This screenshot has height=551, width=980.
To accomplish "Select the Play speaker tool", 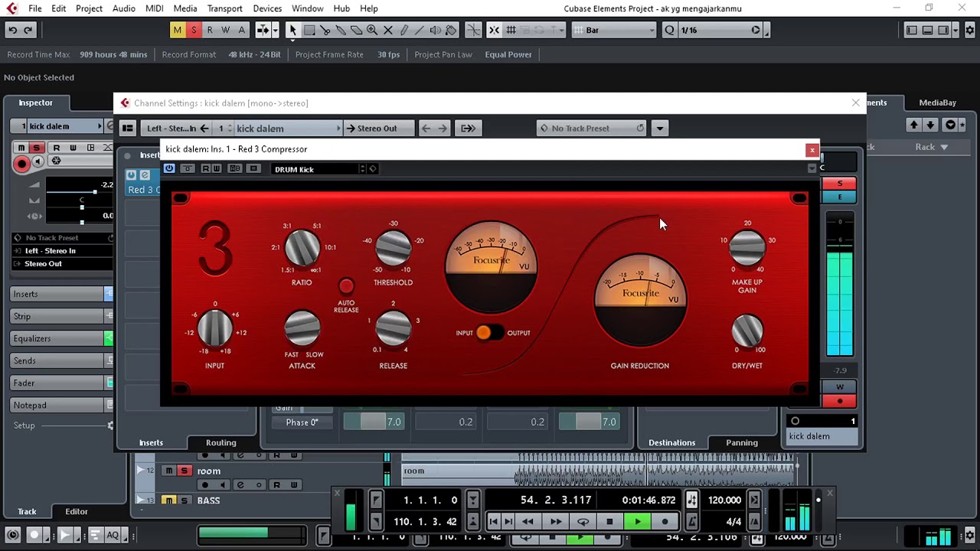I will [436, 30].
